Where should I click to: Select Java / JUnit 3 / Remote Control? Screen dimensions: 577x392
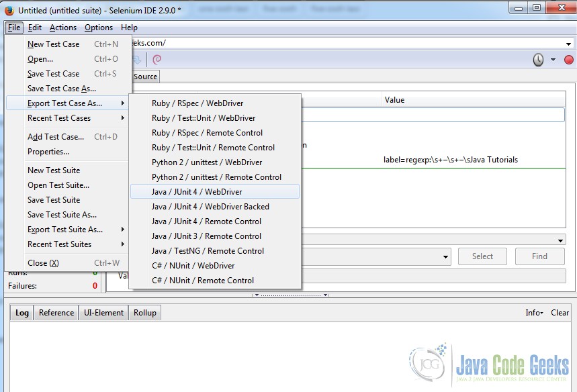(215, 236)
